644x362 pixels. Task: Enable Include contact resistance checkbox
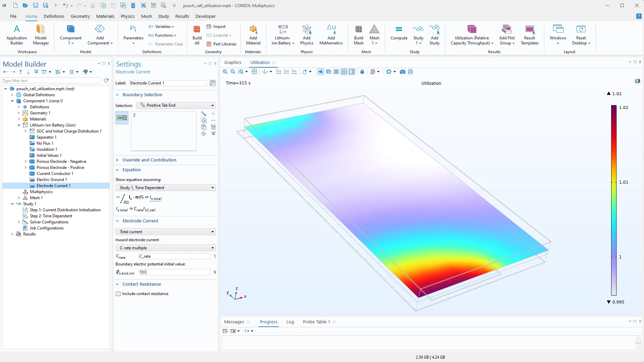point(118,294)
